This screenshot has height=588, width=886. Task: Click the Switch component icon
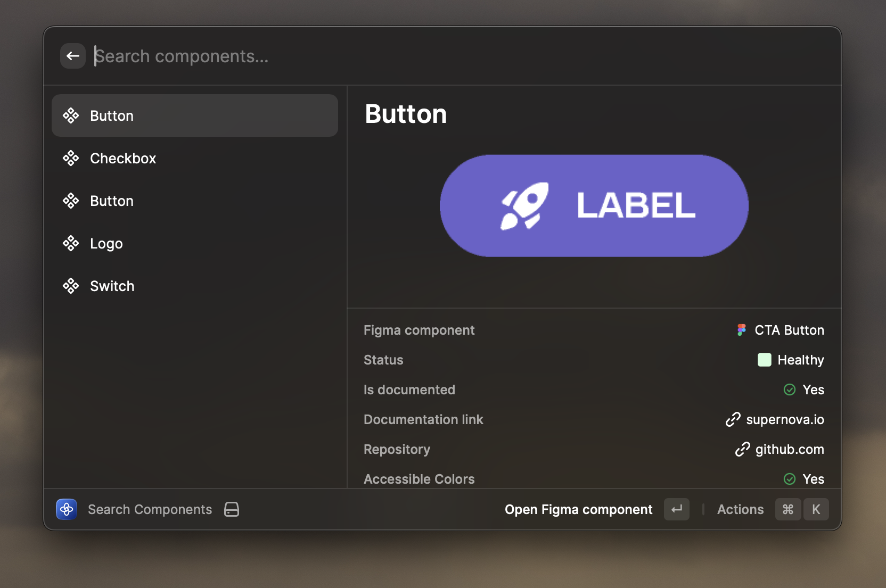click(71, 286)
